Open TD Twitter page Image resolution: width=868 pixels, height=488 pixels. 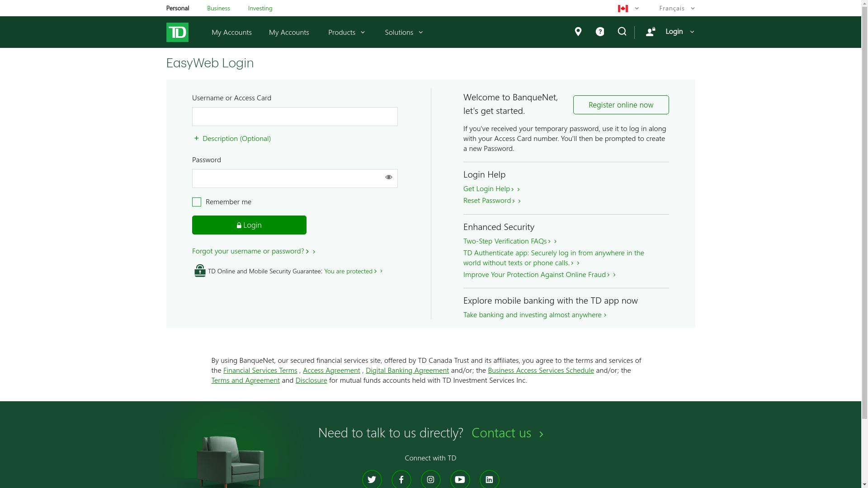click(372, 479)
